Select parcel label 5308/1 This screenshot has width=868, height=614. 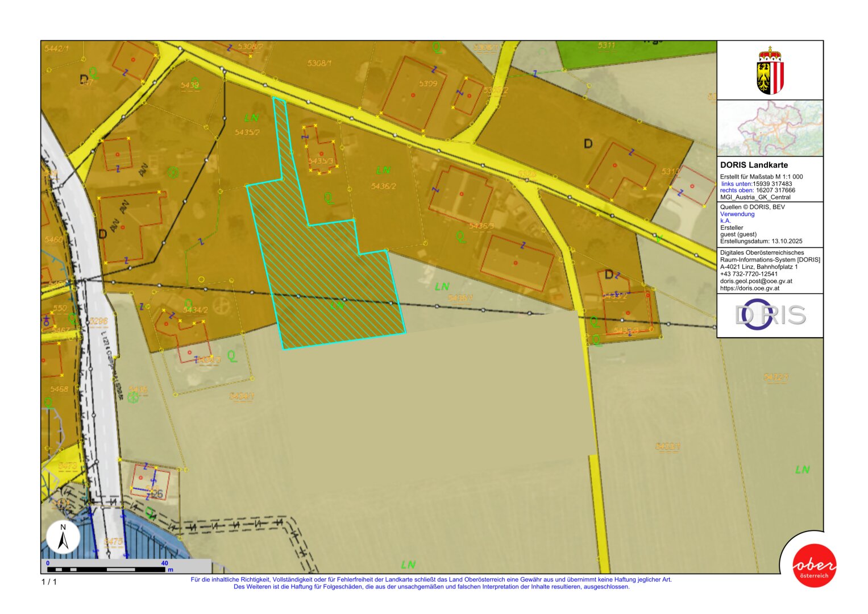point(319,64)
